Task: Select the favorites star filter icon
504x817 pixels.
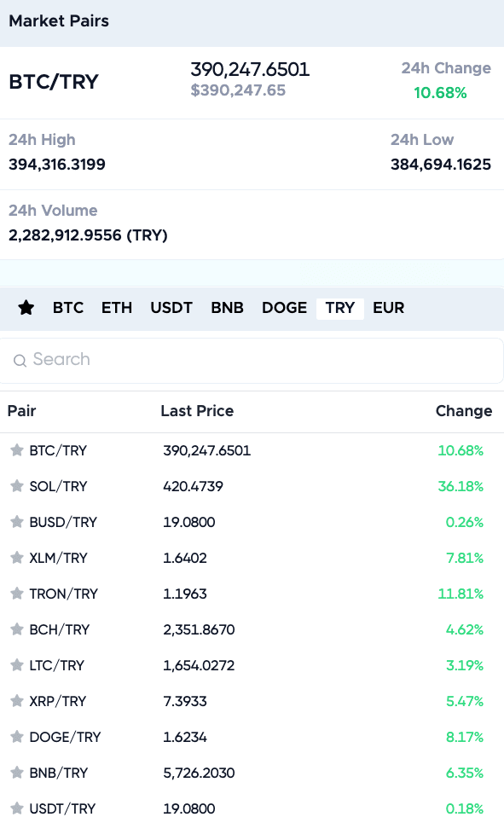Action: pyautogui.click(x=26, y=308)
